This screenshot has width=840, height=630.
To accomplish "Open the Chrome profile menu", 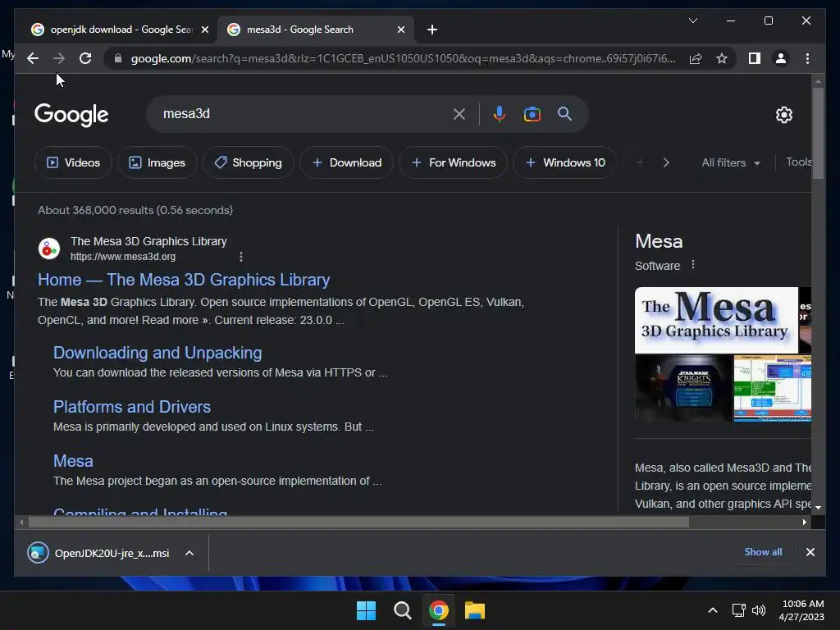I will coord(781,58).
